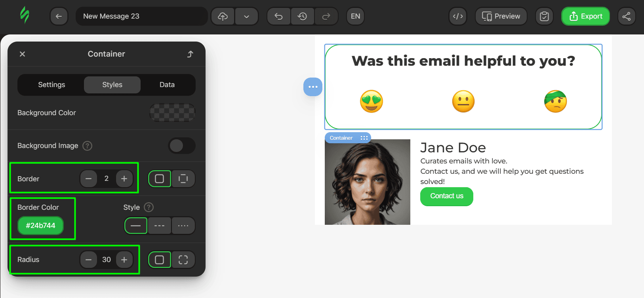
Task: Click the share icon in the toolbar
Action: click(626, 16)
